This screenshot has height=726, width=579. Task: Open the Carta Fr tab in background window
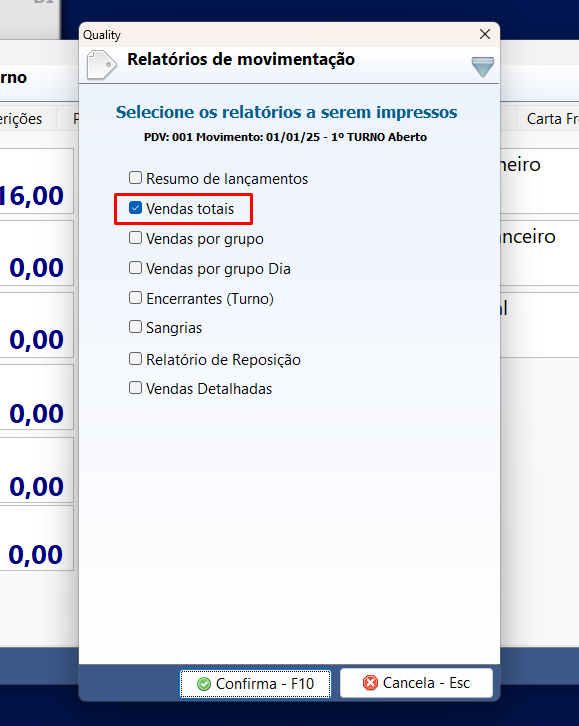[x=547, y=119]
